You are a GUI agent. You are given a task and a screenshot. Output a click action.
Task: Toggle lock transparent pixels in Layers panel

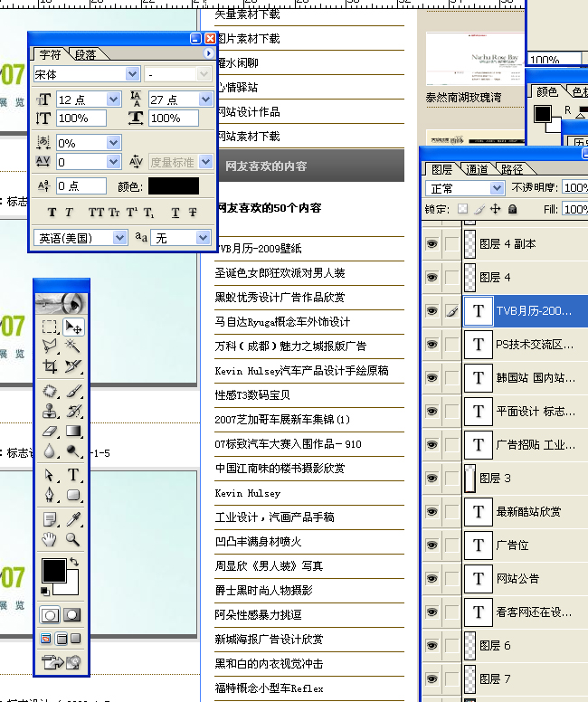(462, 209)
